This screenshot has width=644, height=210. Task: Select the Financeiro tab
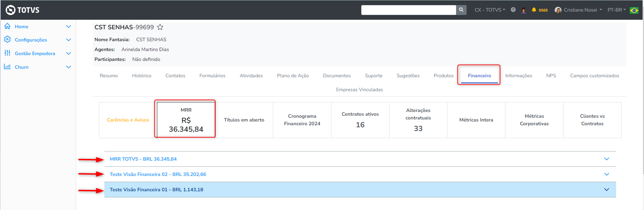coord(480,76)
